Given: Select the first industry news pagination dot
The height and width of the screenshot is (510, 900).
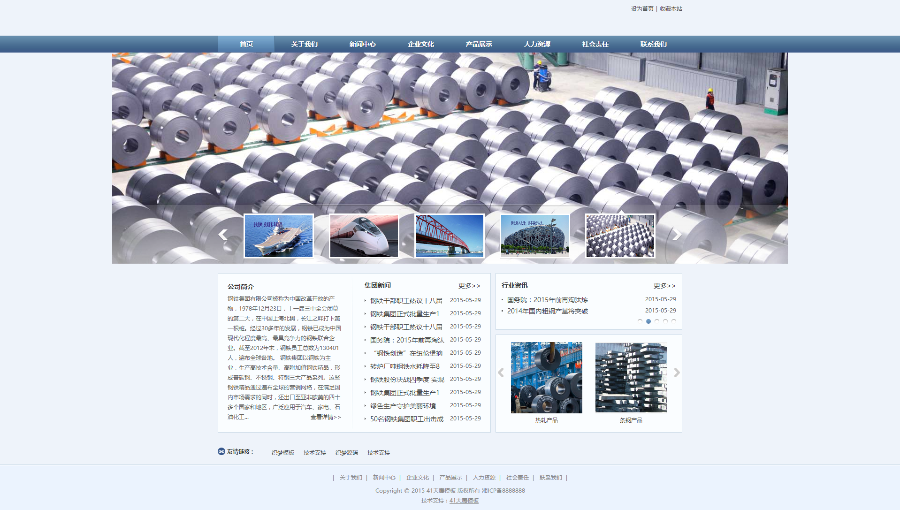Looking at the screenshot, I should 640,321.
